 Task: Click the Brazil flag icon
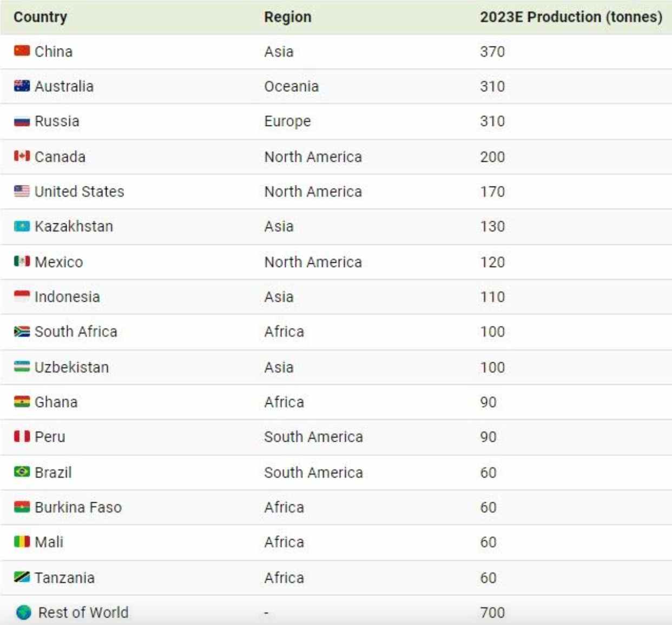[22, 472]
